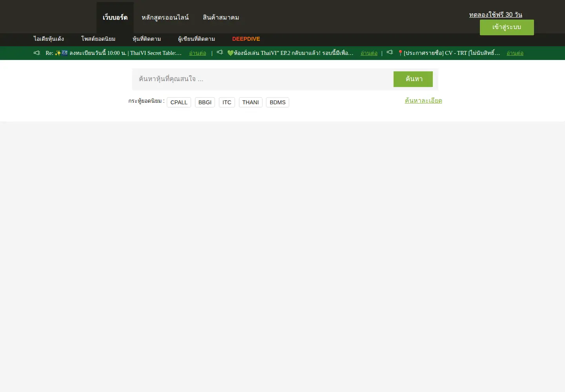Open the DEEPDIVE menu item

[246, 39]
